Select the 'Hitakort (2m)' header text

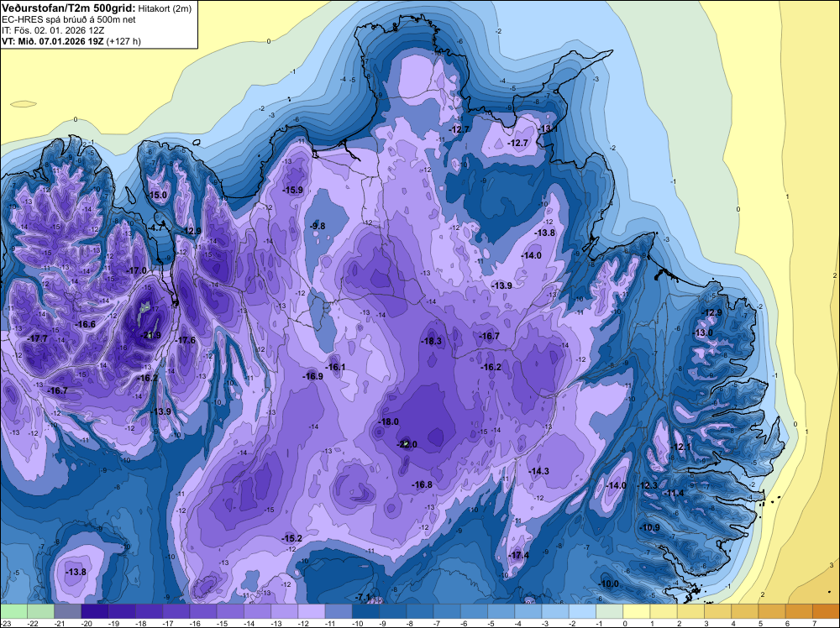tap(164, 8)
